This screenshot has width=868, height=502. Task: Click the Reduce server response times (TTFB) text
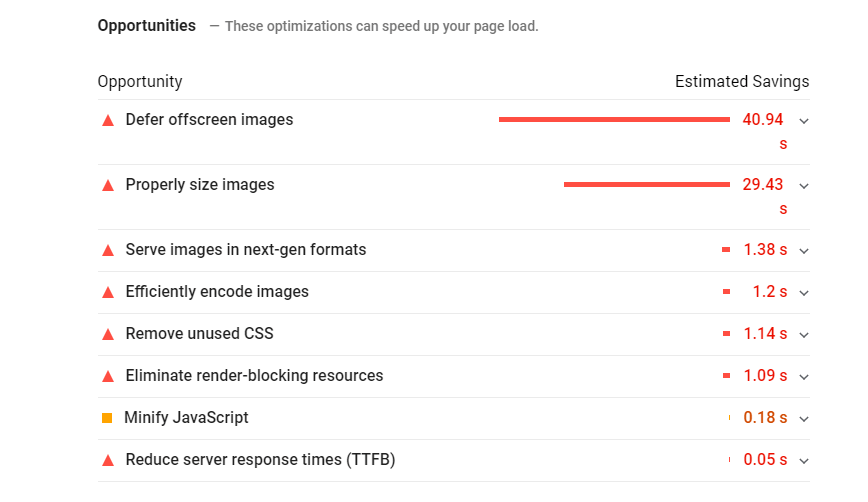(260, 460)
